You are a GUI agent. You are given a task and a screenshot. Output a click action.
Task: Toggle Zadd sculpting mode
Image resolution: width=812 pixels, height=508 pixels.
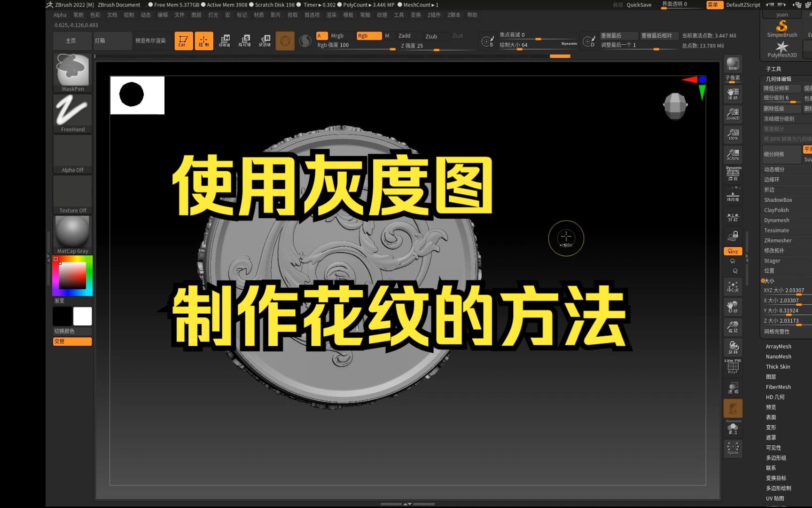(405, 35)
